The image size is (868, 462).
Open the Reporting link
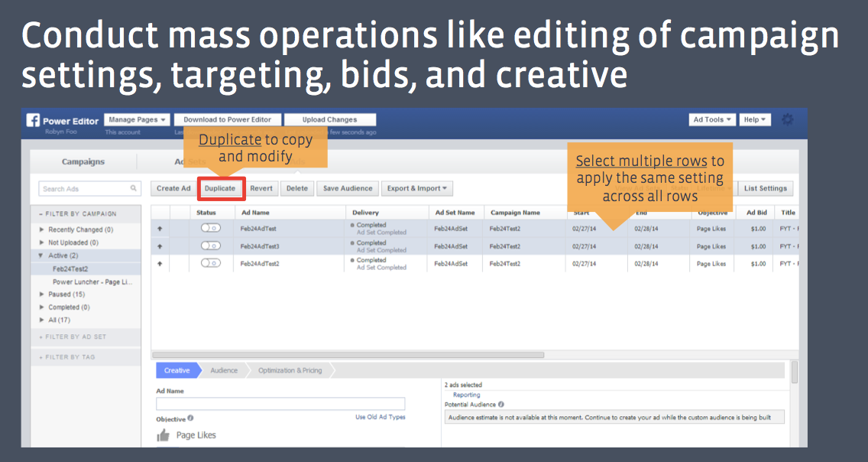pos(467,395)
